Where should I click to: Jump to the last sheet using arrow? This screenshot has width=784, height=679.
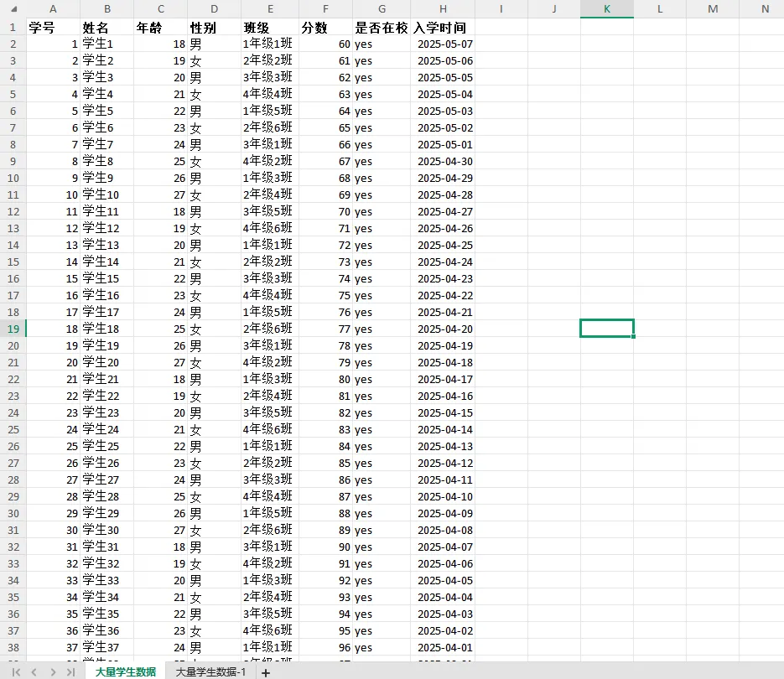tap(71, 672)
